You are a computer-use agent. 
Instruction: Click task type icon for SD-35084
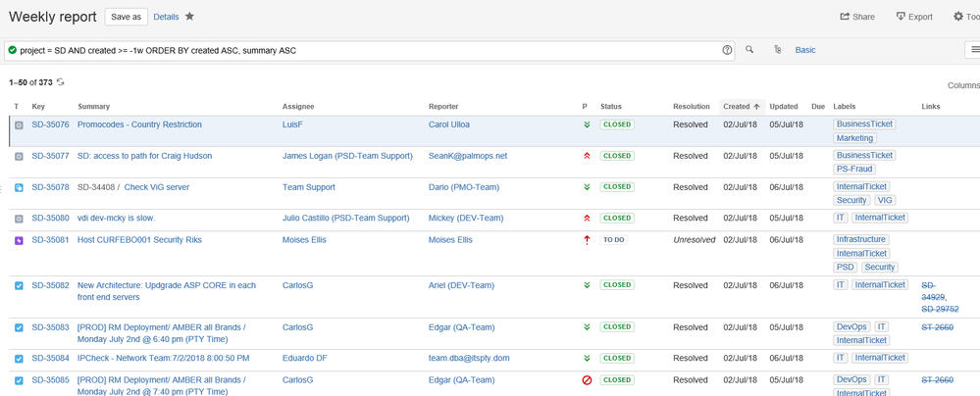(x=19, y=359)
